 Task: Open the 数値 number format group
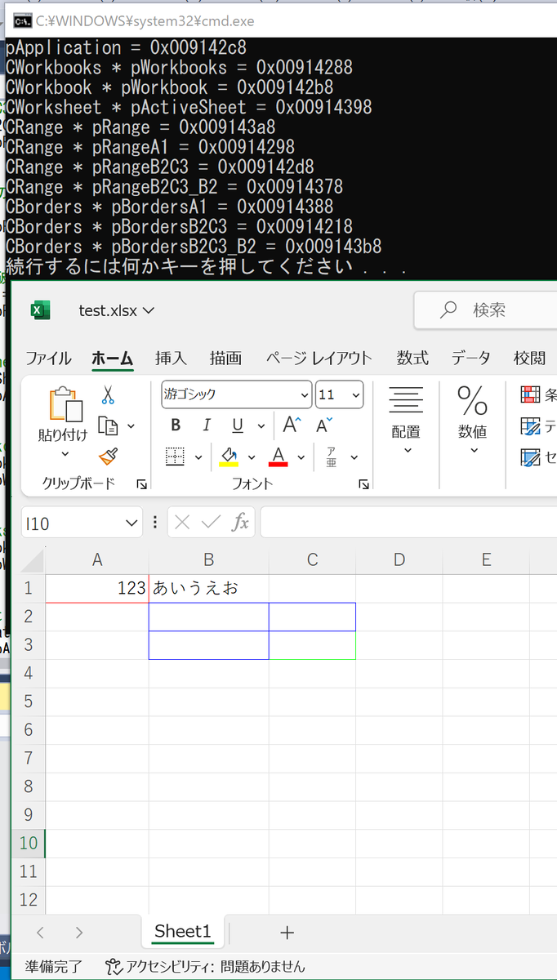[472, 421]
